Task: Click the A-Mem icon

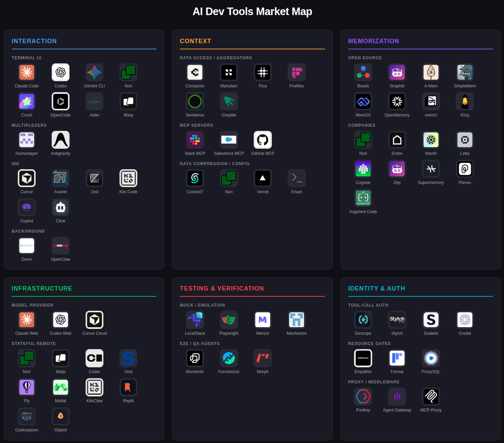Action: click(431, 72)
